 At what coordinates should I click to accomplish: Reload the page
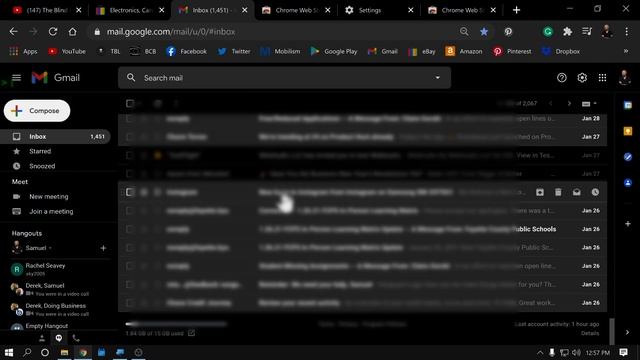(x=53, y=31)
